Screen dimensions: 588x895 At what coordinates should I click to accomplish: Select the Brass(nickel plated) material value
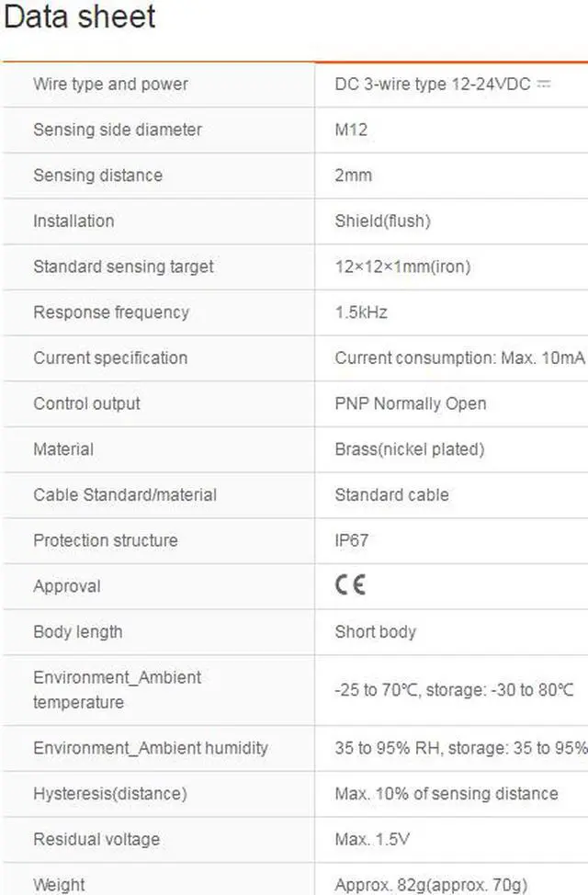point(409,449)
